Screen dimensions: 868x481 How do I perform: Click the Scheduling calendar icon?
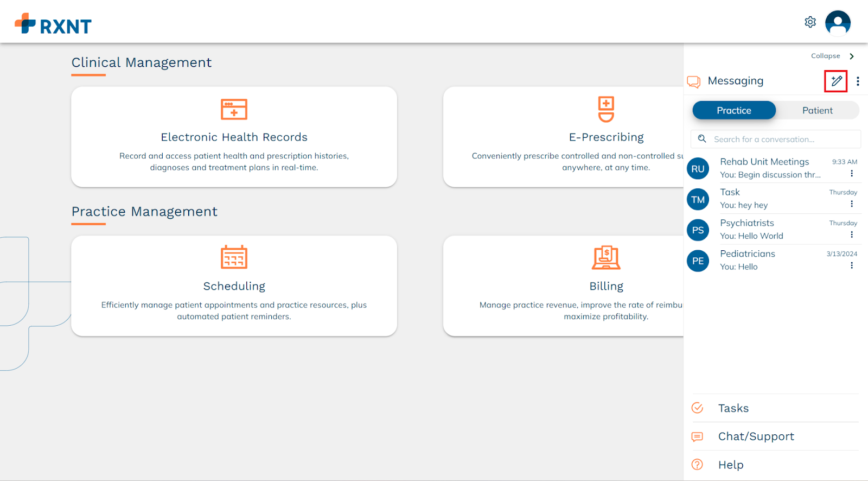pyautogui.click(x=234, y=257)
